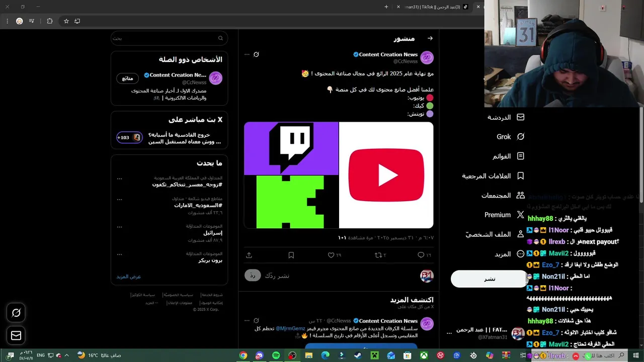The width and height of the screenshot is (644, 362).
Task: Open more options for trend روجه_معسر_نتحاكم_تكفون
Action: tap(119, 178)
